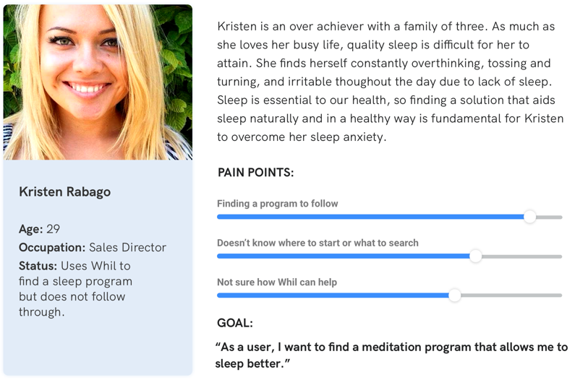Click the 'Not sure how Whil can help' slider knob
This screenshot has width=588, height=380.
454,295
